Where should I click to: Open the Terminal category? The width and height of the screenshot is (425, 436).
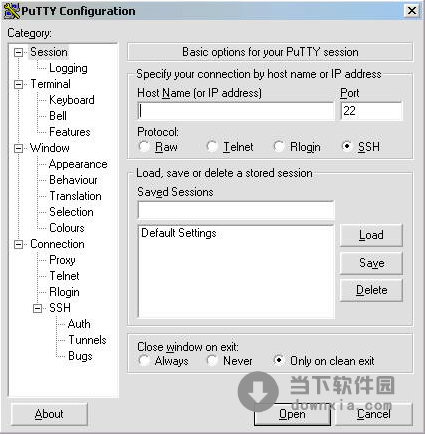pyautogui.click(x=50, y=84)
